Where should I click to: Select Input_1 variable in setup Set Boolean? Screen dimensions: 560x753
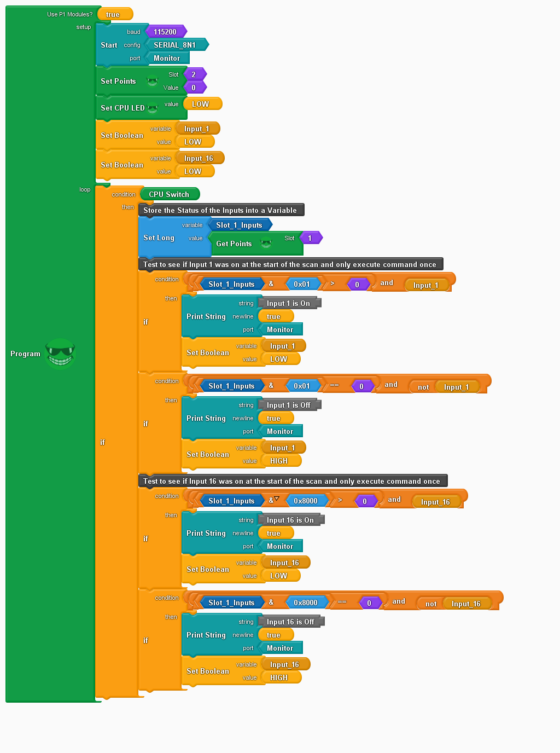click(x=198, y=129)
